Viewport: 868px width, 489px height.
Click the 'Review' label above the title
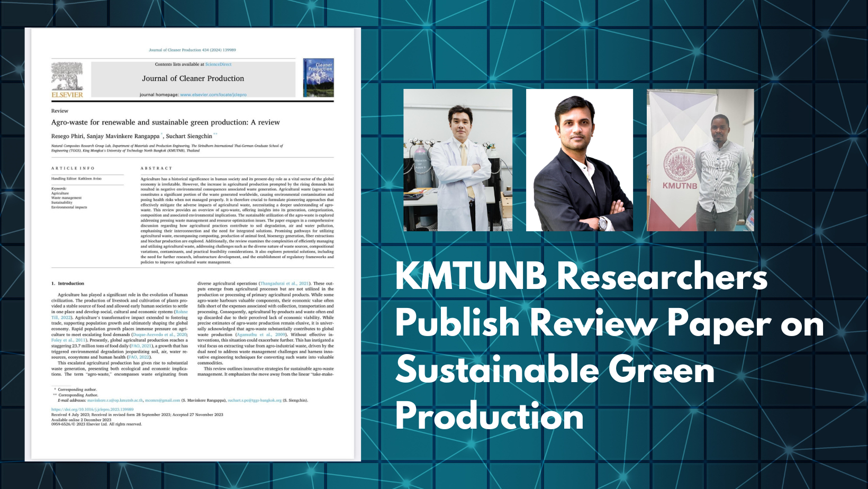60,111
